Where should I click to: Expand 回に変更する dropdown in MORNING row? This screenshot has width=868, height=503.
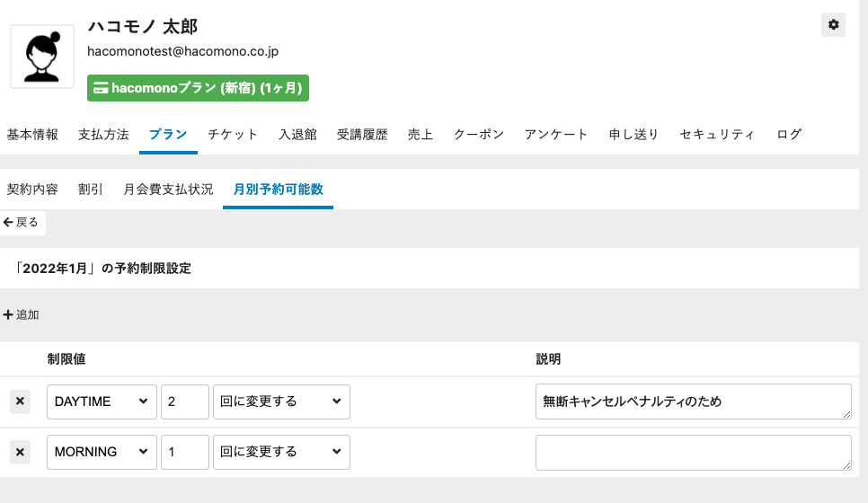281,452
